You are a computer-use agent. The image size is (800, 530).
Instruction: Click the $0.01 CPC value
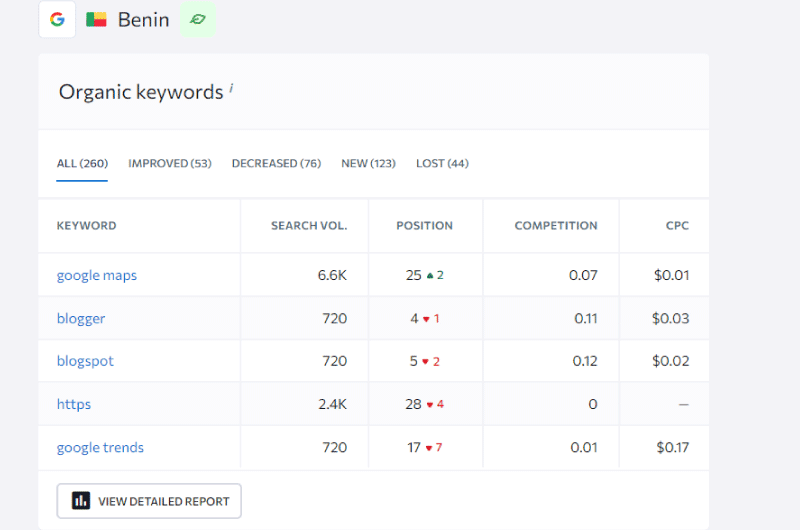[671, 275]
